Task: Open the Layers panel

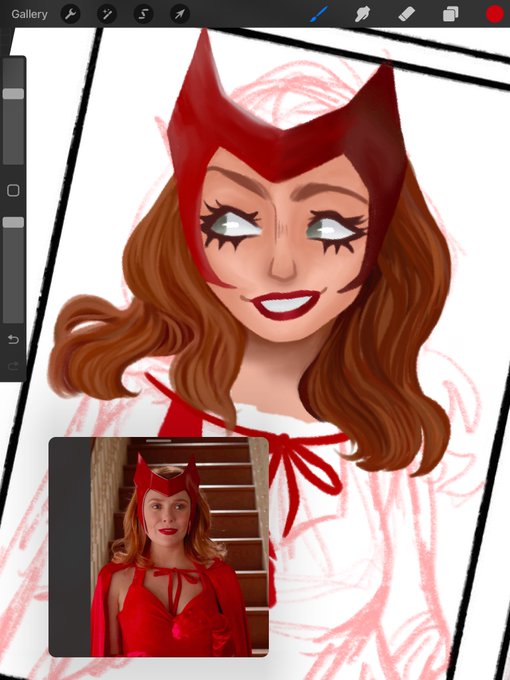Action: click(x=451, y=15)
